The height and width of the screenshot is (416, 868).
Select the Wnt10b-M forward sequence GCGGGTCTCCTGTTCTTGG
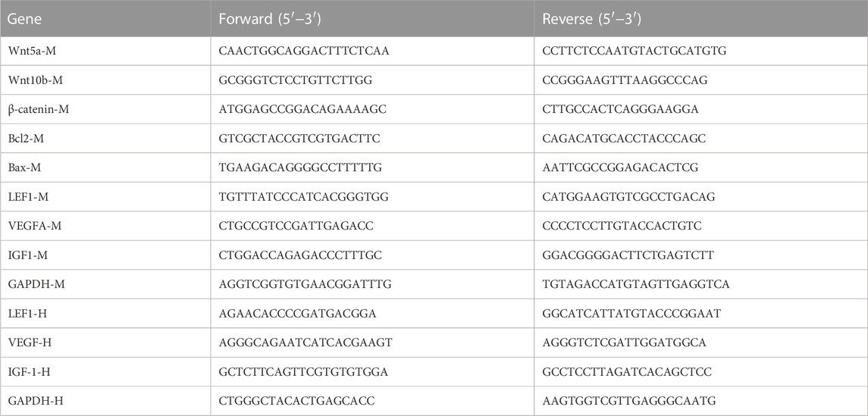coord(296,80)
